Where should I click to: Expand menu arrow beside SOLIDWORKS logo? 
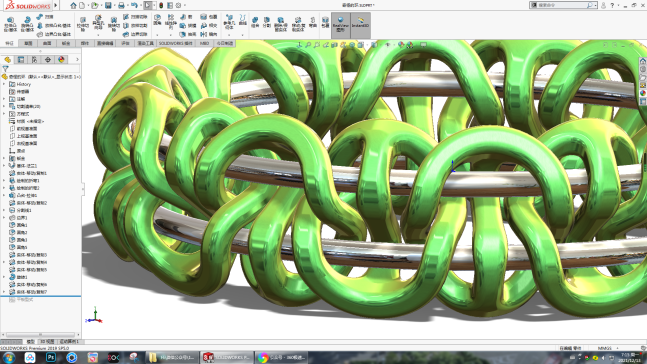click(x=56, y=5)
